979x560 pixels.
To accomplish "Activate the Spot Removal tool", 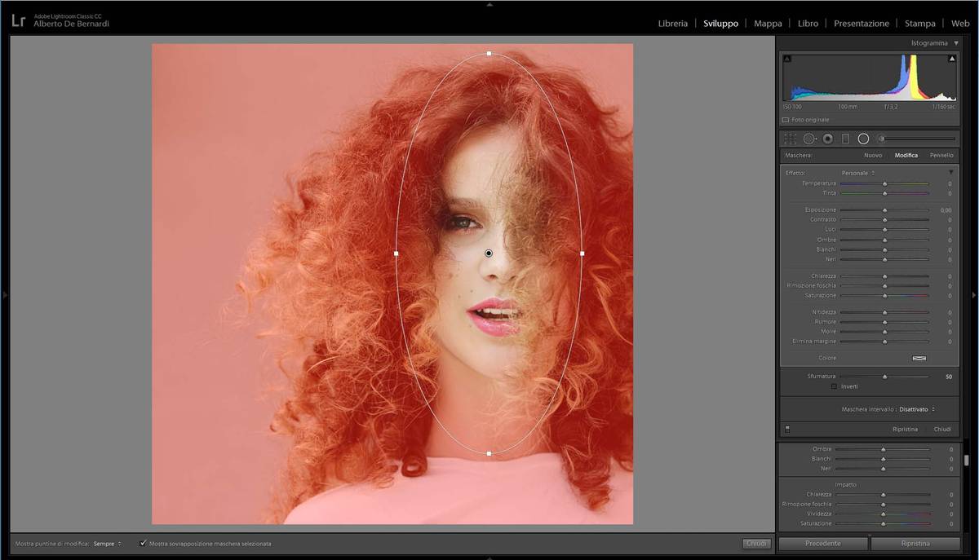I will tap(809, 139).
